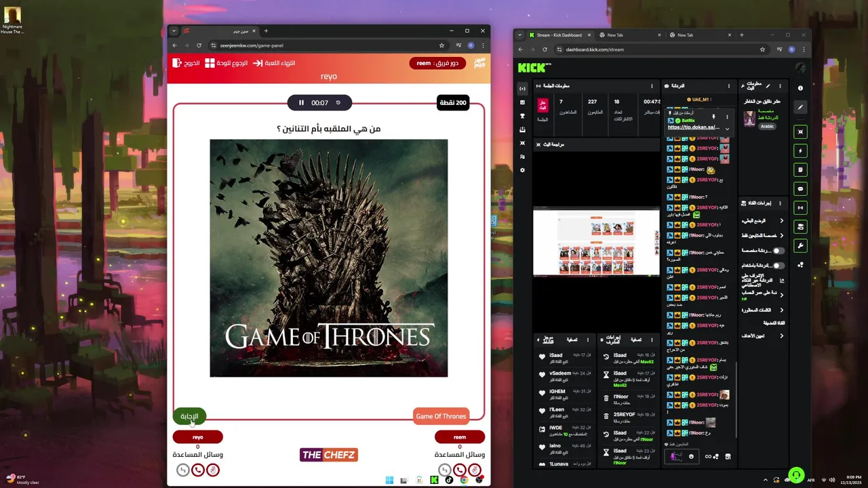
Task: Click the wrench tool widget icon
Action: (800, 245)
